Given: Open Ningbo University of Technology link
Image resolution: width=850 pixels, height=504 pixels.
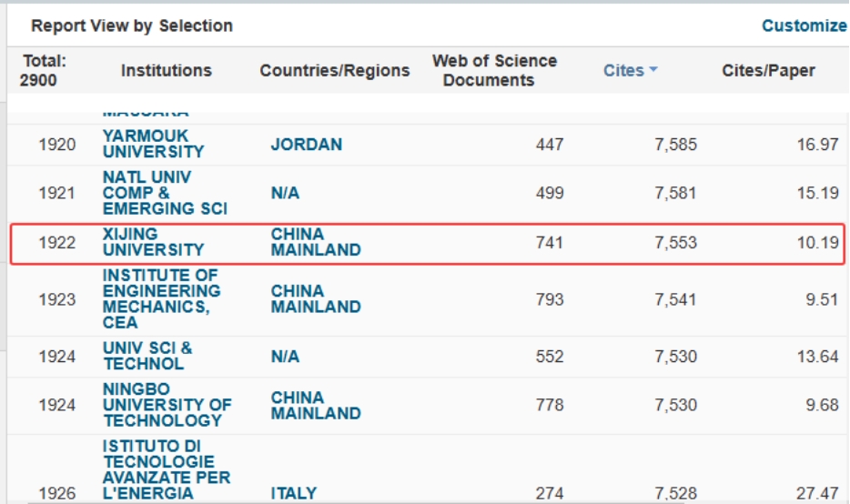Looking at the screenshot, I should [167, 405].
